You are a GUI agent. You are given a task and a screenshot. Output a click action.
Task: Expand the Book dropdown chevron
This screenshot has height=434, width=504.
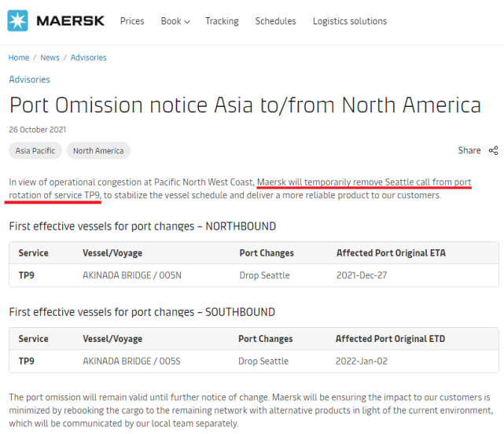pos(187,22)
